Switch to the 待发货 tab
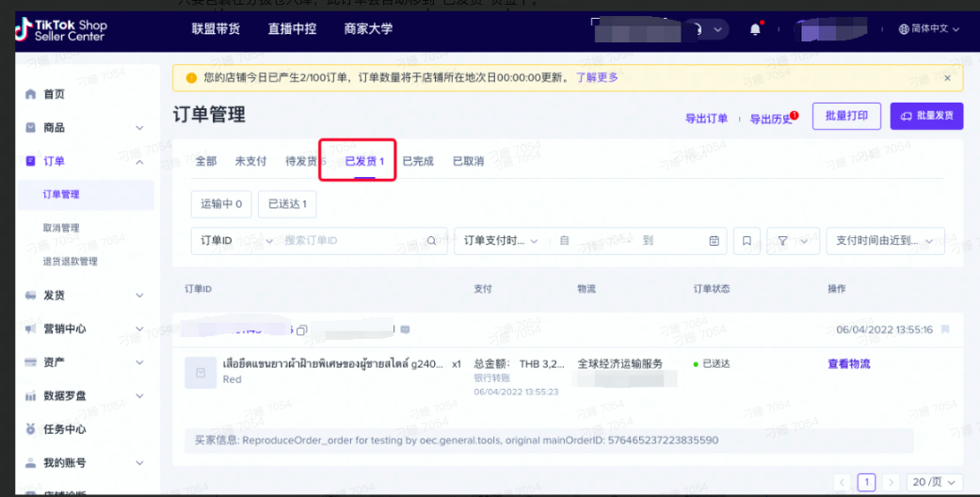The height and width of the screenshot is (497, 980). [303, 161]
